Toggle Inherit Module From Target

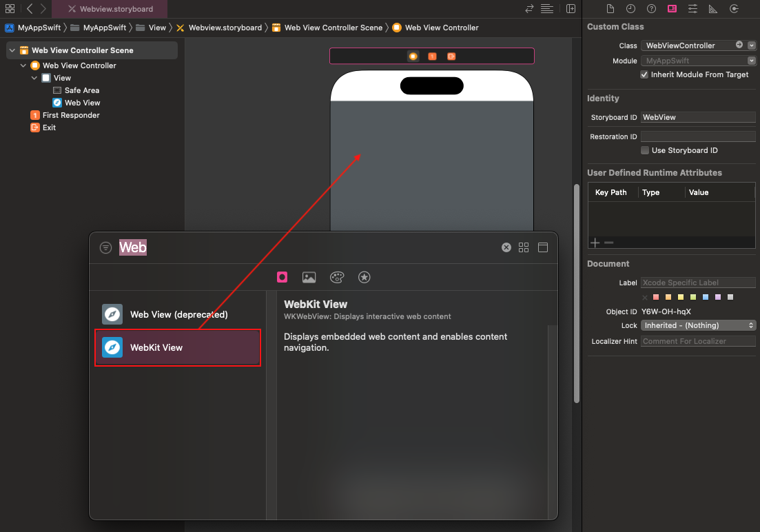pos(644,74)
